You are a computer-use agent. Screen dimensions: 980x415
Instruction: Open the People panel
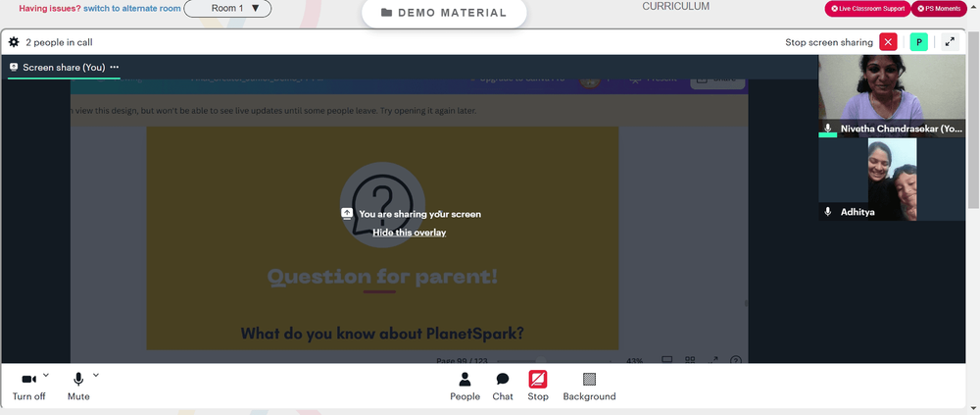click(x=465, y=387)
